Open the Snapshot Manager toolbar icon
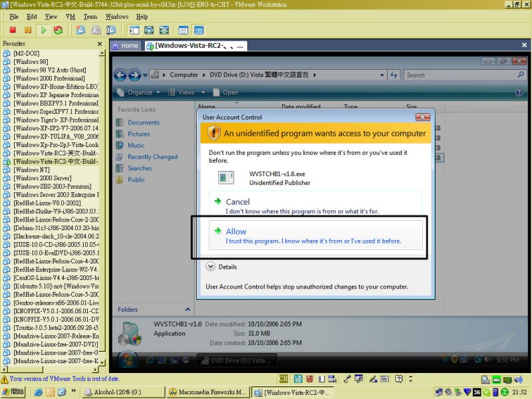Image resolution: width=532 pixels, height=399 pixels. tap(111, 30)
